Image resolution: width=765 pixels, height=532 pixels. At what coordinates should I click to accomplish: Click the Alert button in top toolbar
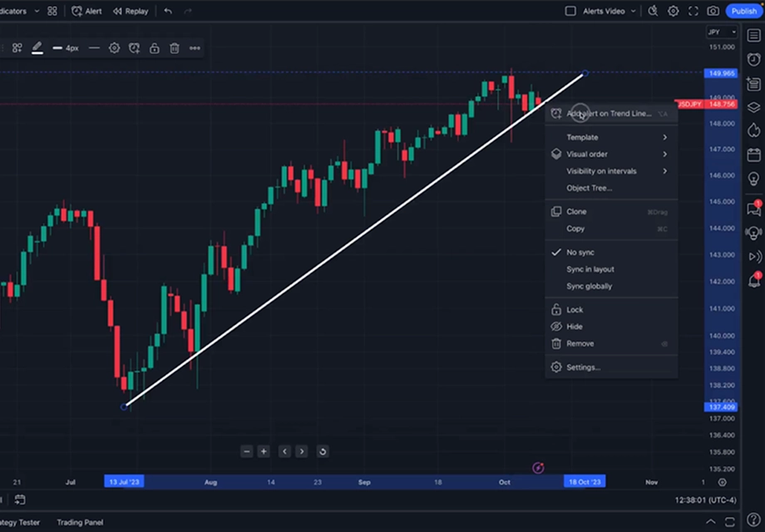[x=86, y=11]
